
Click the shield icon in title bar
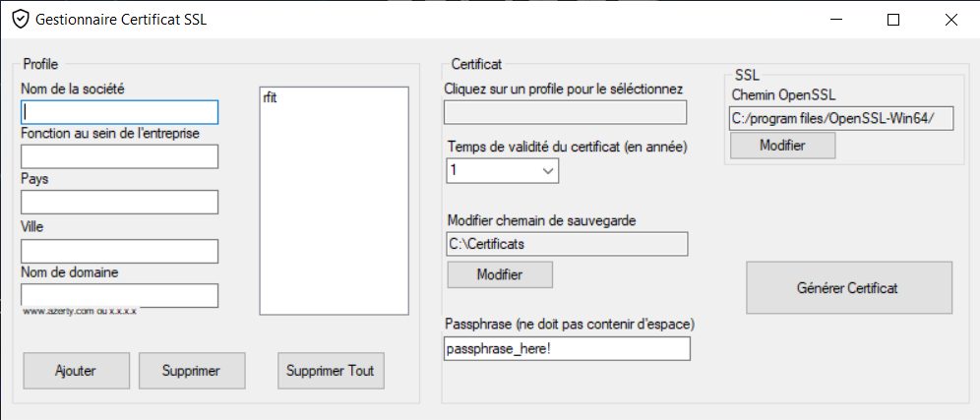[x=21, y=20]
